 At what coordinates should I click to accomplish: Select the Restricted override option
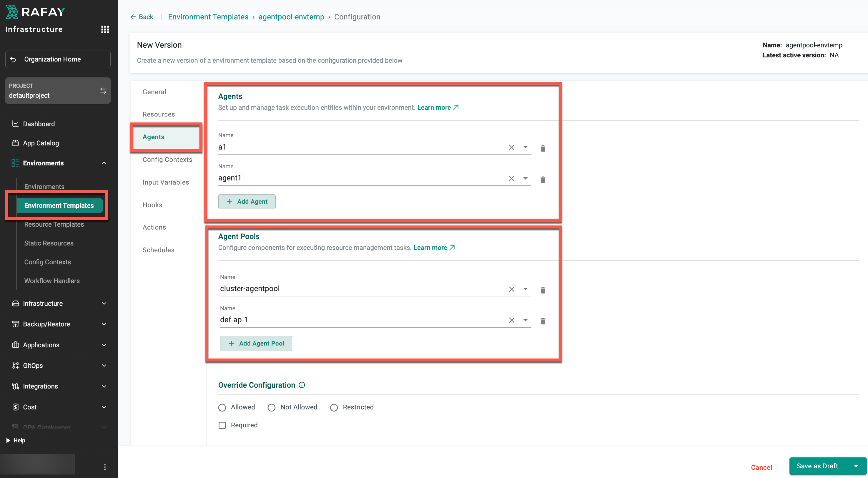[334, 407]
